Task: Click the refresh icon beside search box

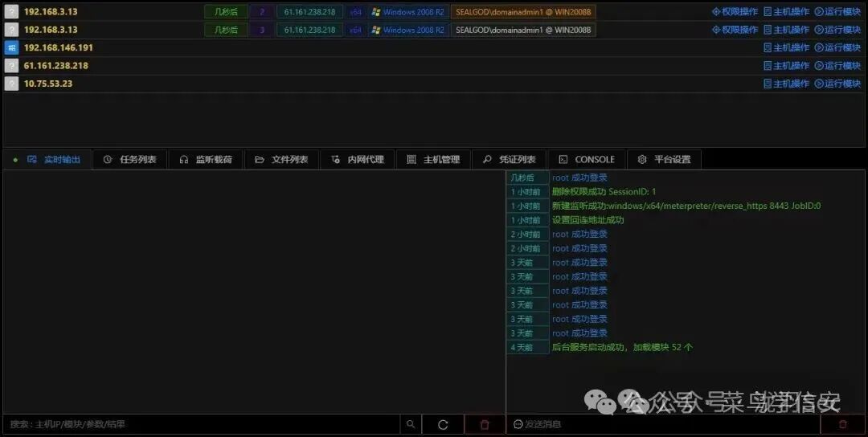Action: pyautogui.click(x=443, y=424)
